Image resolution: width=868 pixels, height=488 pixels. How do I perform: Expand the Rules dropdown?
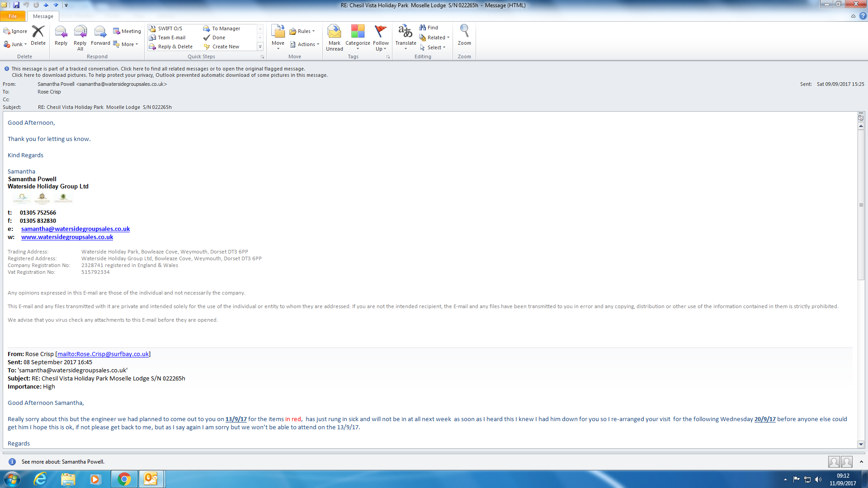coord(302,31)
